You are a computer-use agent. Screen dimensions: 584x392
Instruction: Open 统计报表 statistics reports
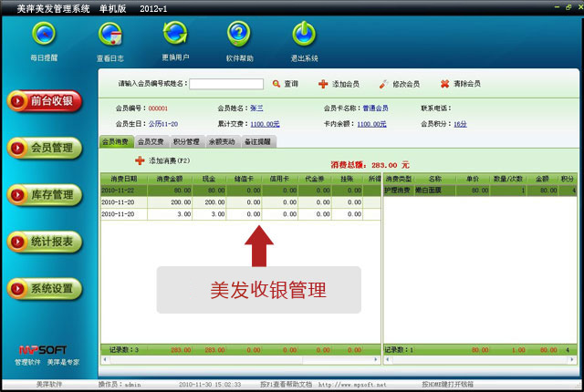[45, 242]
